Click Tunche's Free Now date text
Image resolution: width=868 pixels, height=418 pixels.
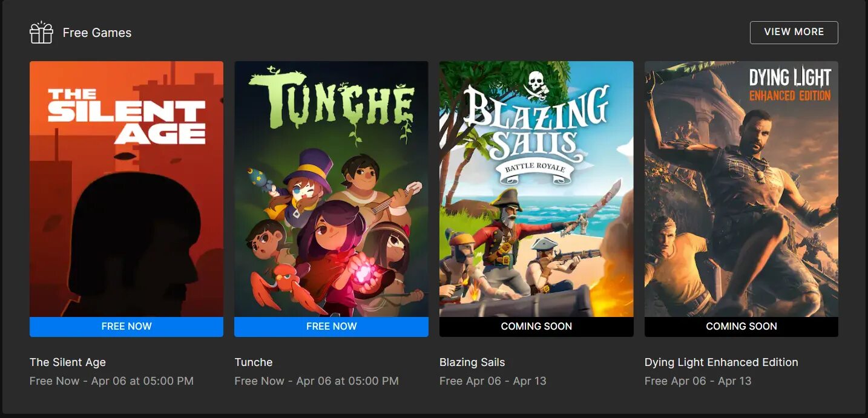(x=317, y=381)
